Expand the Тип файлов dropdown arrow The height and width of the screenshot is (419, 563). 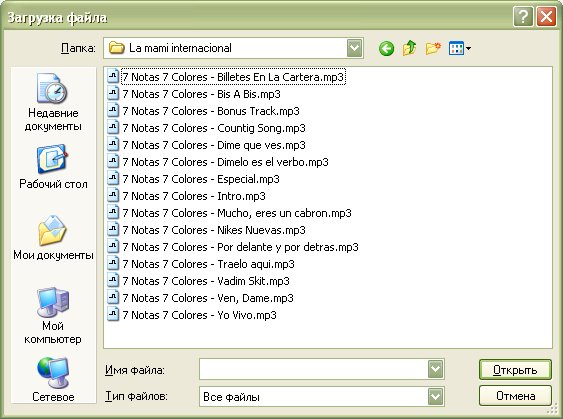coord(435,396)
